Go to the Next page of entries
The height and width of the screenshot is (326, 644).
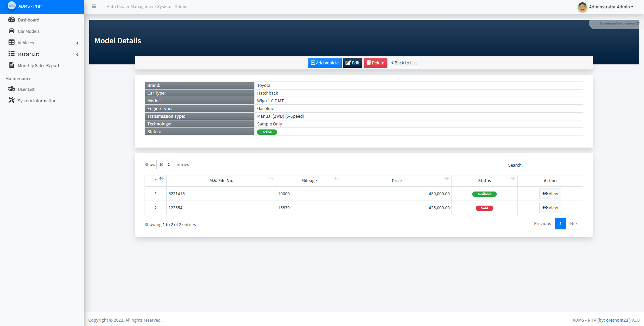coord(574,223)
